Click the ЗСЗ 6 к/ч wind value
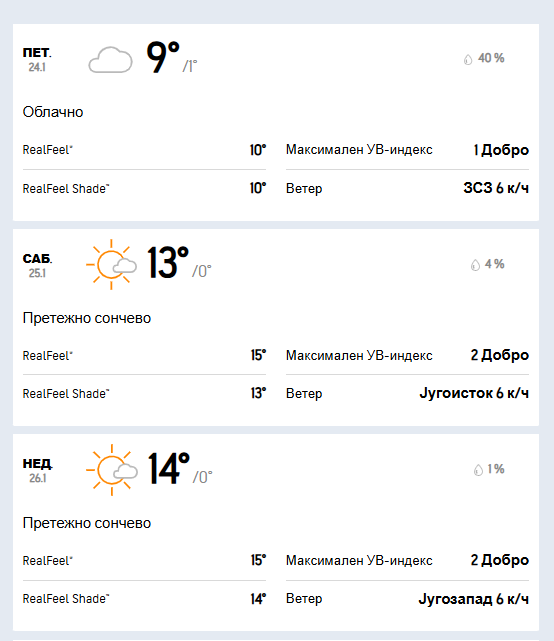The width and height of the screenshot is (554, 641). point(496,188)
